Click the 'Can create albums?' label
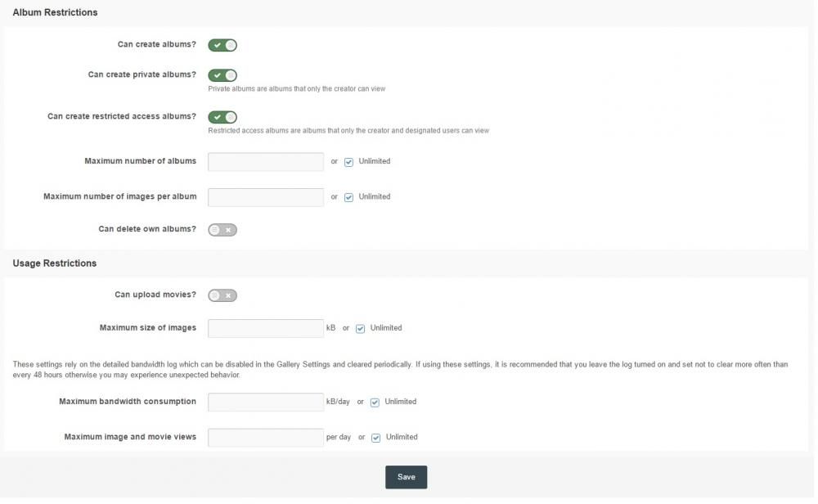The image size is (818, 504). pyautogui.click(x=156, y=44)
